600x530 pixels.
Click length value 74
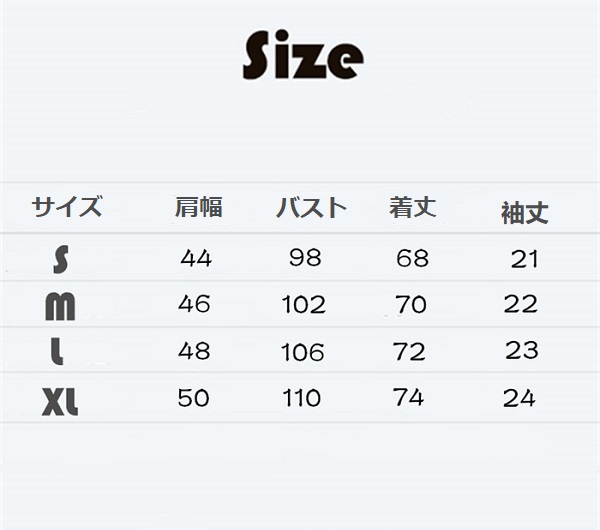coord(408,397)
